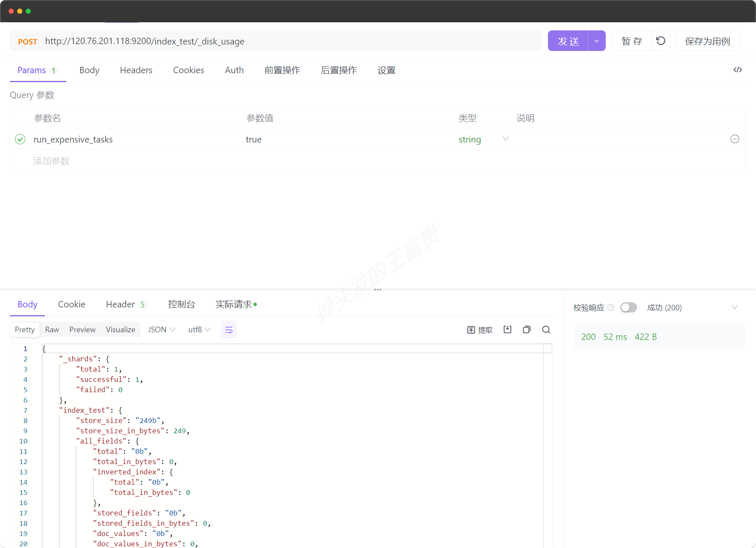Click the request URL input field

[x=291, y=41]
